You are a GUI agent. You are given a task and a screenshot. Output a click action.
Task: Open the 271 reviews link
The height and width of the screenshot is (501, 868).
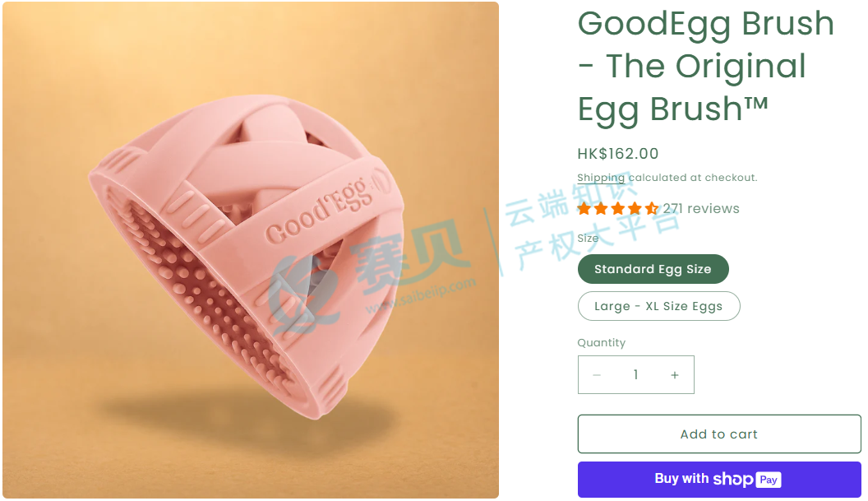pos(701,208)
